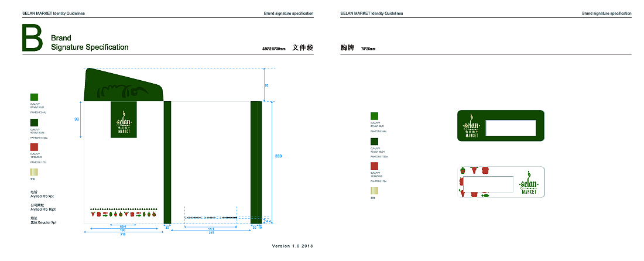Click the blue '98' dimension label
Screen dimensions: 644x261
point(76,119)
